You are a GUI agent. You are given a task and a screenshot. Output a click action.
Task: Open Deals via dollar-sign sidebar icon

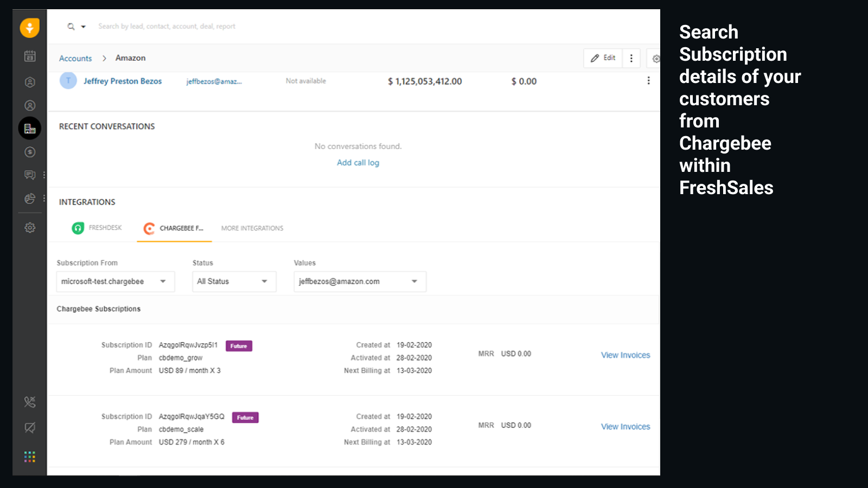pyautogui.click(x=30, y=152)
